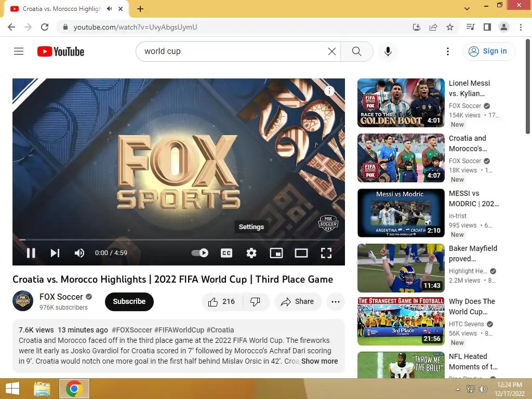Mute the video player volume
The image size is (532, 399).
click(79, 253)
